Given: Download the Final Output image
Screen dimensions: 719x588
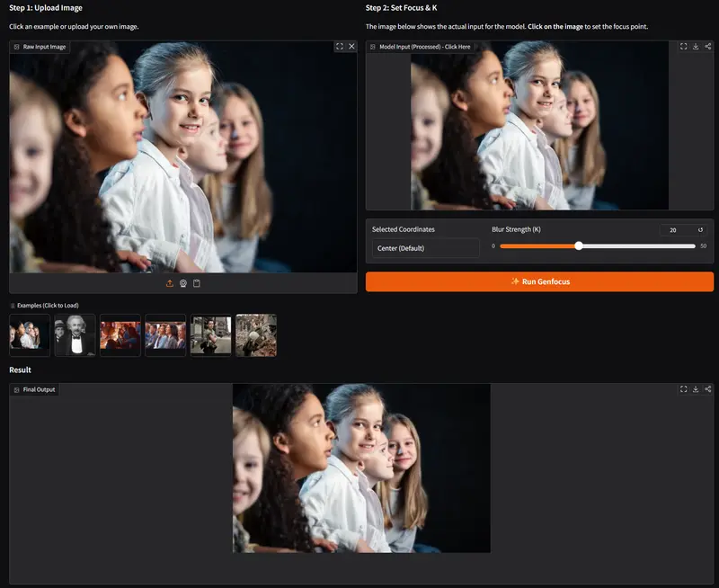Looking at the screenshot, I should click(x=696, y=389).
